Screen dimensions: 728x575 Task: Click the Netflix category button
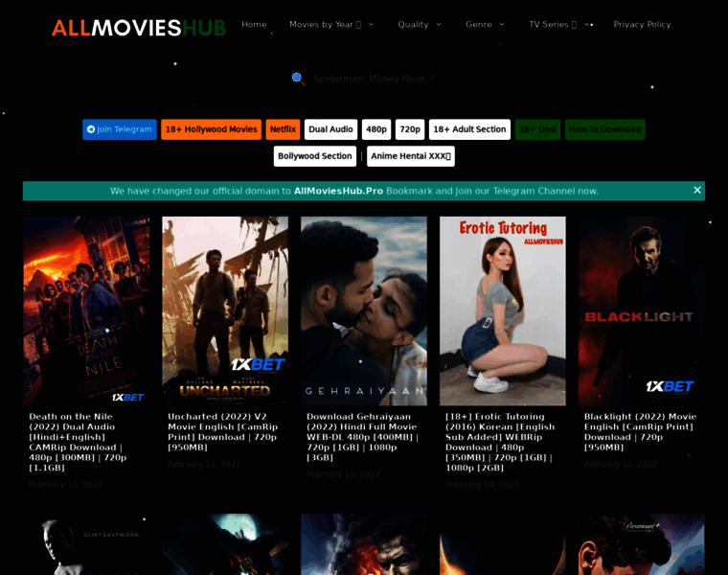tap(283, 129)
